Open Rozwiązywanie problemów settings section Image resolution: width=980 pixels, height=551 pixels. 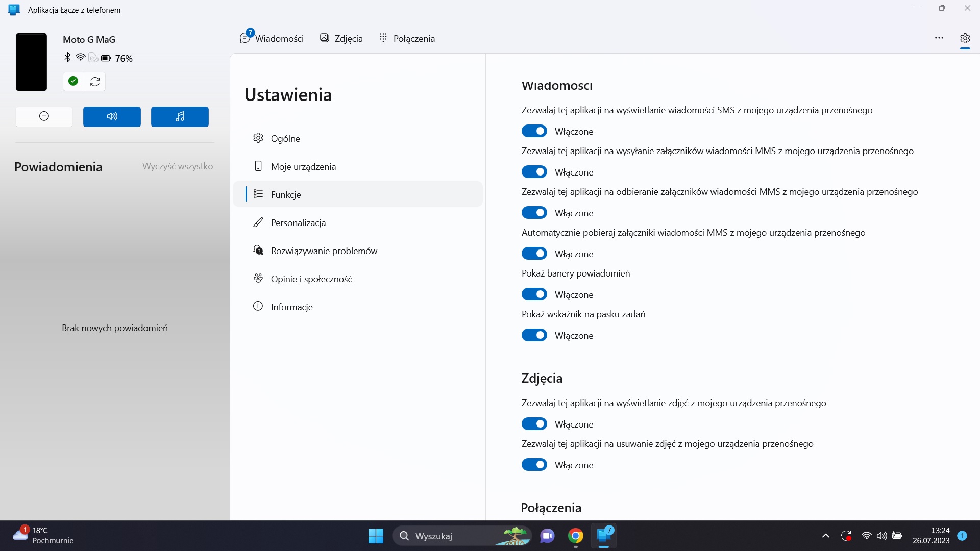(x=324, y=251)
